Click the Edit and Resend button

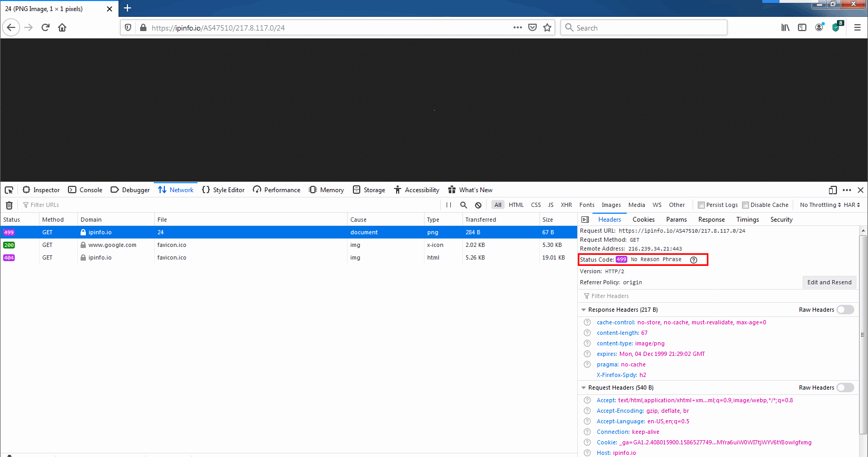[829, 282]
